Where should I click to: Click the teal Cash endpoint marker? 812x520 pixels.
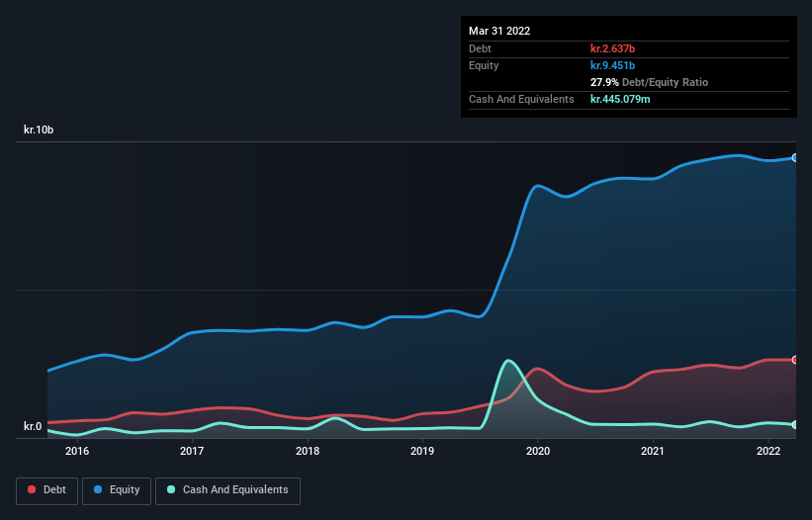click(795, 424)
